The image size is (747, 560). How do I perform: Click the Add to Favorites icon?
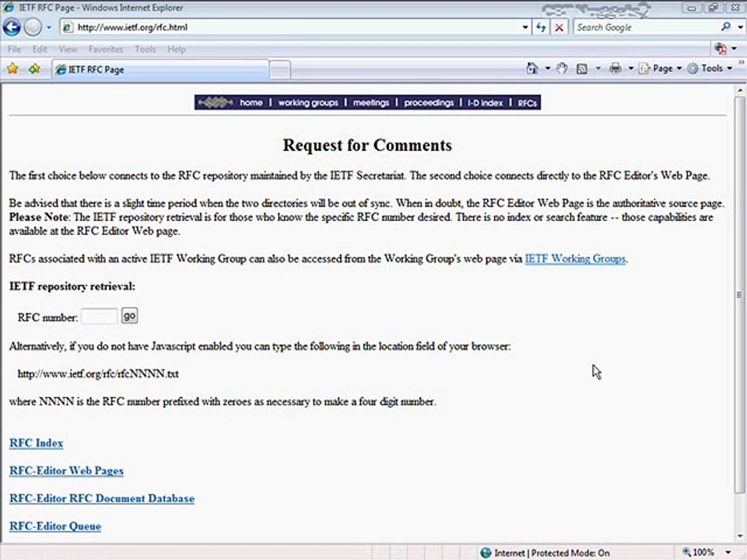click(34, 69)
